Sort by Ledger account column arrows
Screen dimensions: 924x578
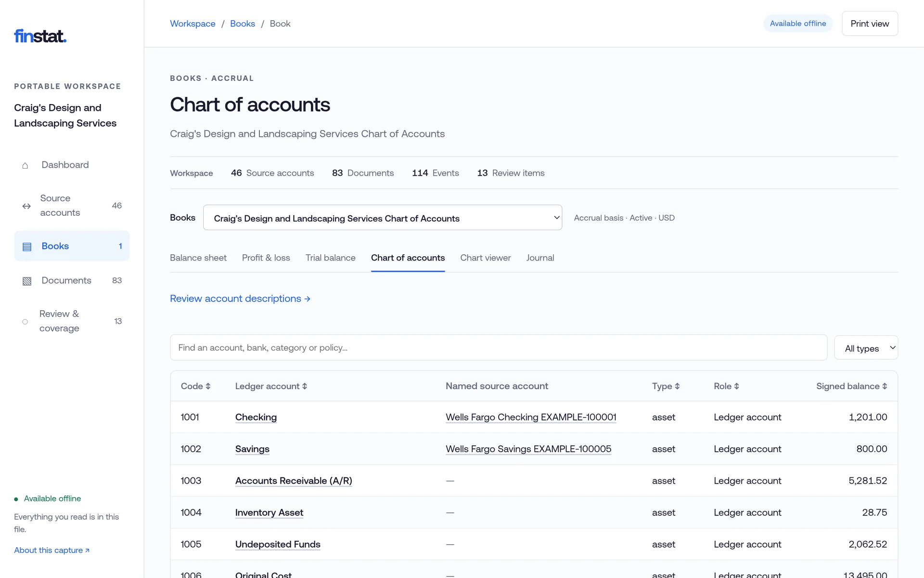click(x=305, y=386)
